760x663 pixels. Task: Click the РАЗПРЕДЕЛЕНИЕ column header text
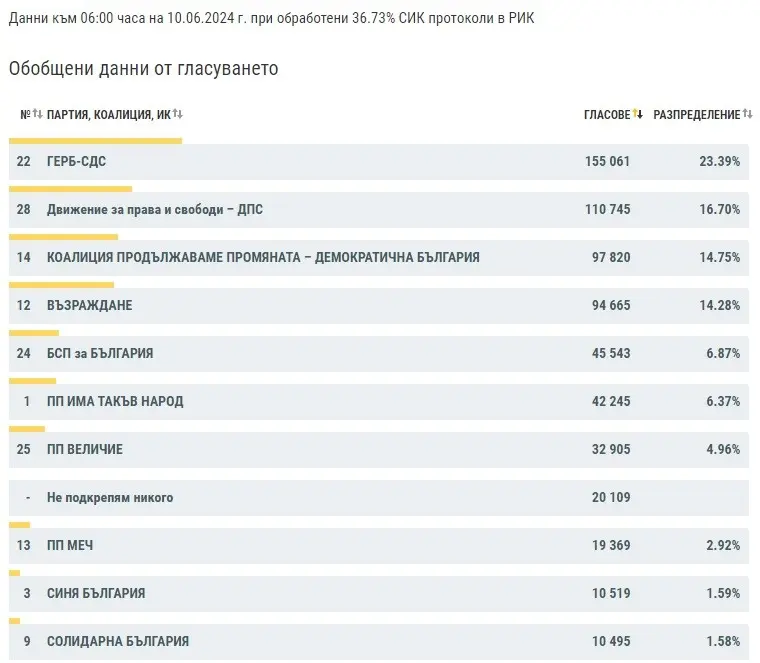pyautogui.click(x=696, y=115)
